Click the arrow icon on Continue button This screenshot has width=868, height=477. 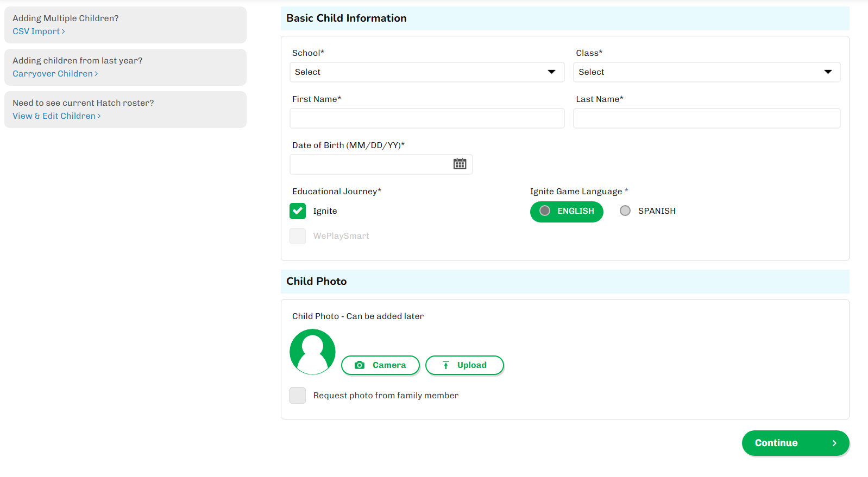coord(834,443)
